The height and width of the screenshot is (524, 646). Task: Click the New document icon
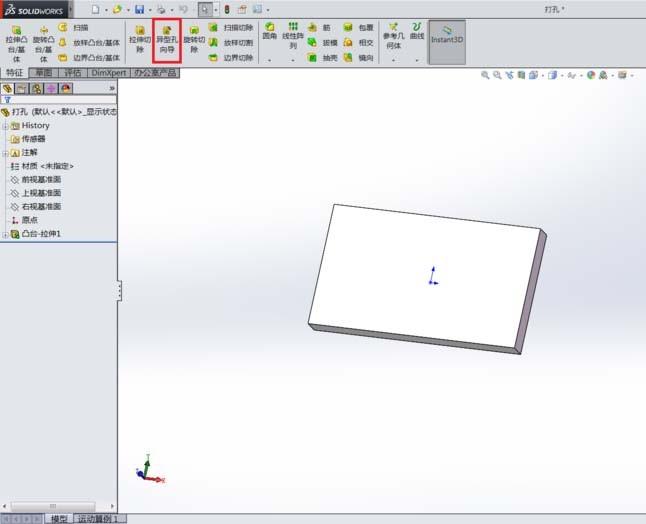[96, 9]
